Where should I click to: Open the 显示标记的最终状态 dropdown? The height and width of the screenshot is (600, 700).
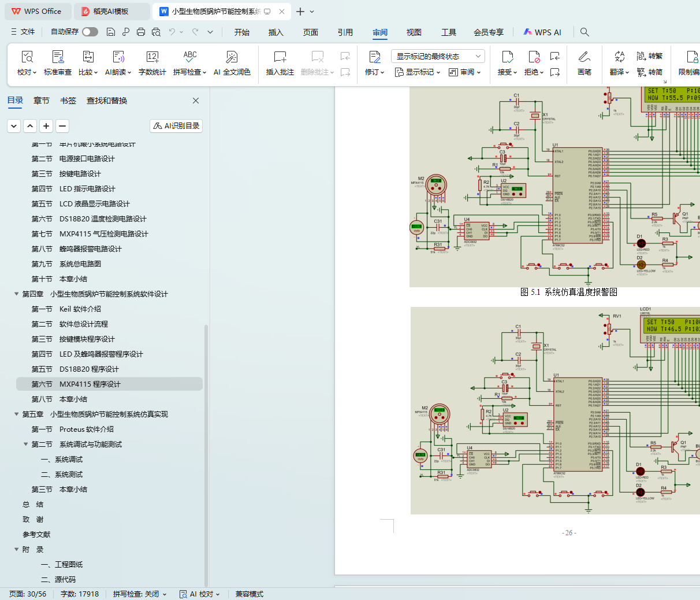438,56
